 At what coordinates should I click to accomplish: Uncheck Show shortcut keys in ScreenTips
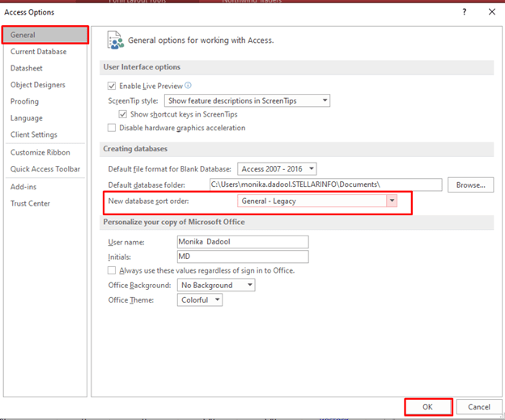coord(124,115)
